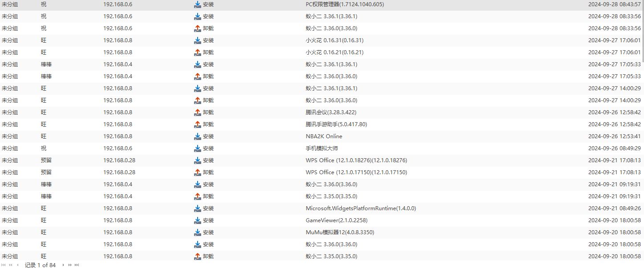Click install icon for 旺's 蚁小二 3.36.0

(x=198, y=244)
